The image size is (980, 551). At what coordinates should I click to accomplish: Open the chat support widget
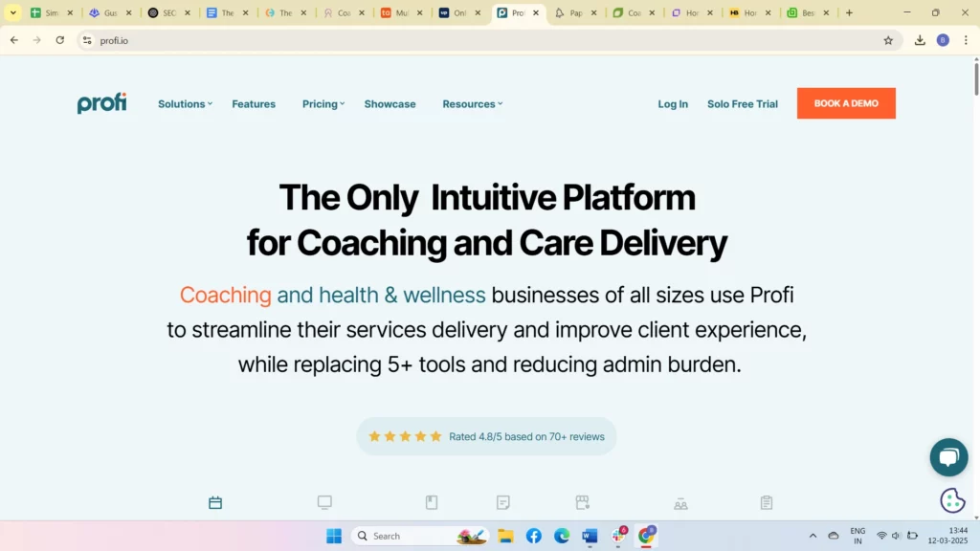[948, 457]
